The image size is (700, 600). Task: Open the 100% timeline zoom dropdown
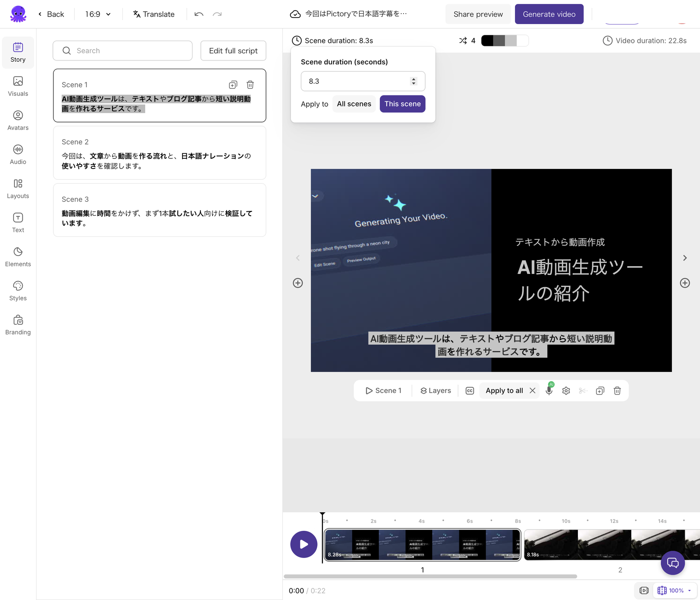[675, 590]
